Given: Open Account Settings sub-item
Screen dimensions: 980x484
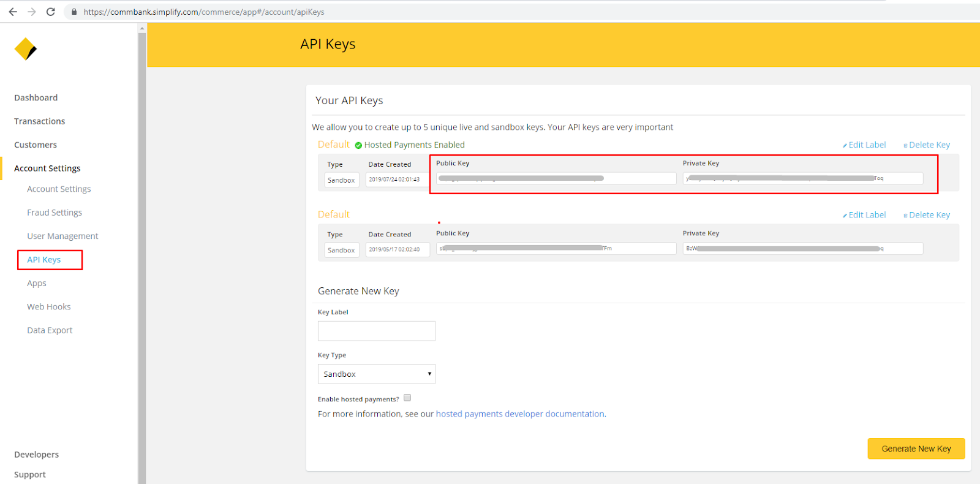Looking at the screenshot, I should coord(59,189).
